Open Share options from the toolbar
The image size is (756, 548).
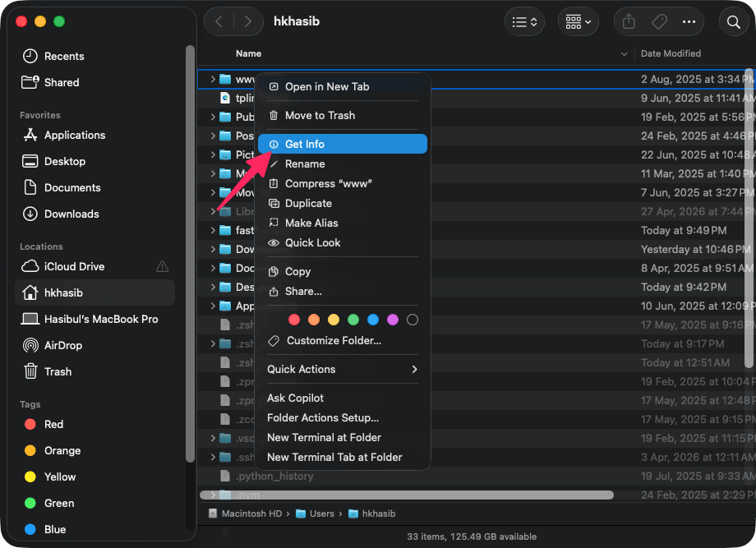(628, 21)
